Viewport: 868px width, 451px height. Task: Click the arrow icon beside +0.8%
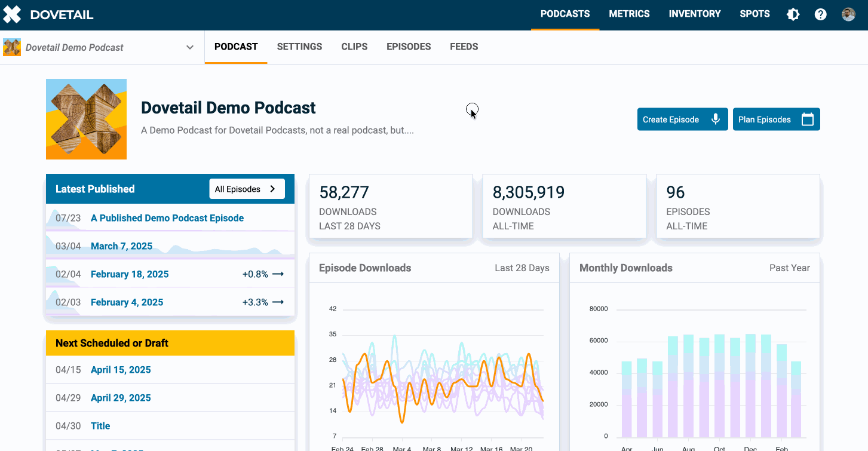point(278,274)
